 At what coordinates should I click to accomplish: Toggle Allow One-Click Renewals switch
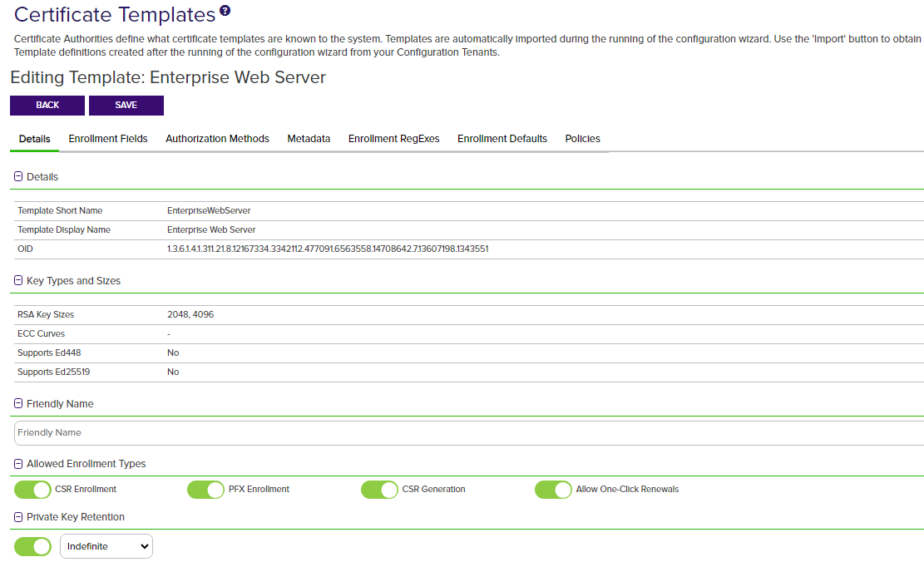553,490
